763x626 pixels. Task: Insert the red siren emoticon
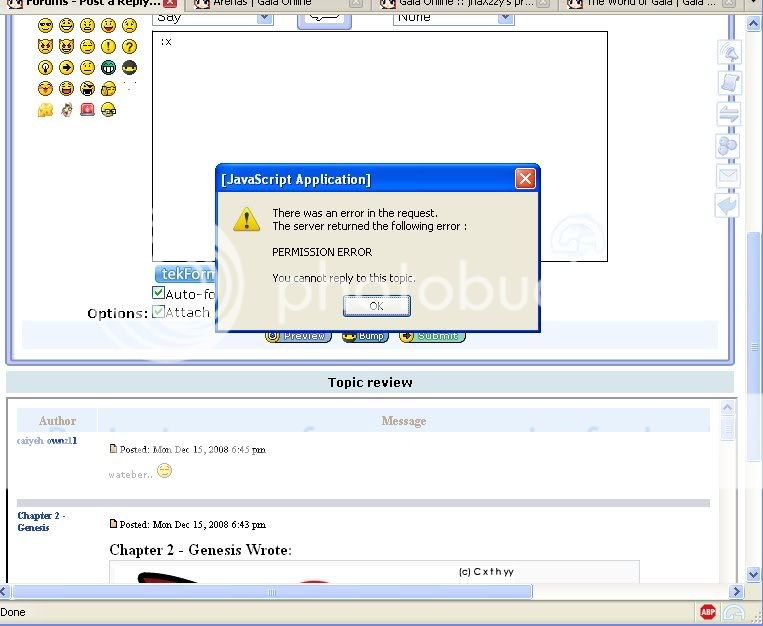click(x=87, y=109)
